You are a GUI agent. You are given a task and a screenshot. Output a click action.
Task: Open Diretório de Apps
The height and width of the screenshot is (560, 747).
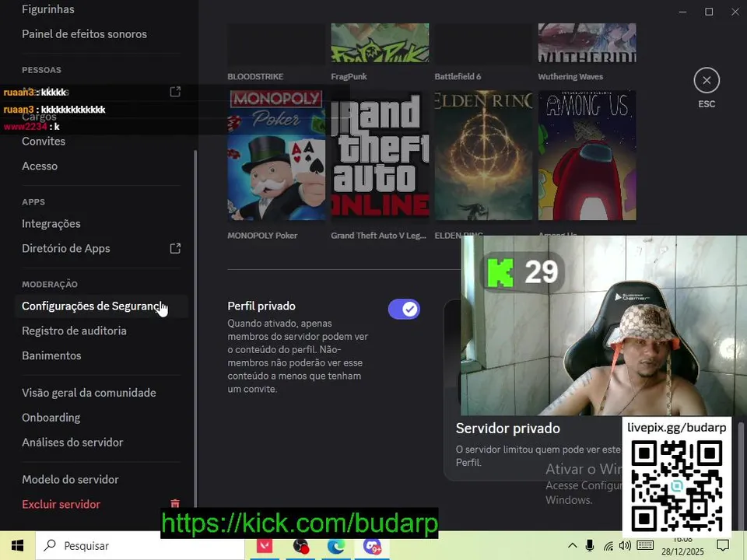65,249
